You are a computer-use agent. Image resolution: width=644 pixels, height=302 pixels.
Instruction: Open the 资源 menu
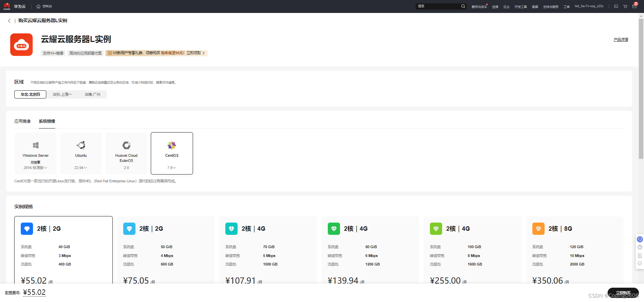coord(495,7)
